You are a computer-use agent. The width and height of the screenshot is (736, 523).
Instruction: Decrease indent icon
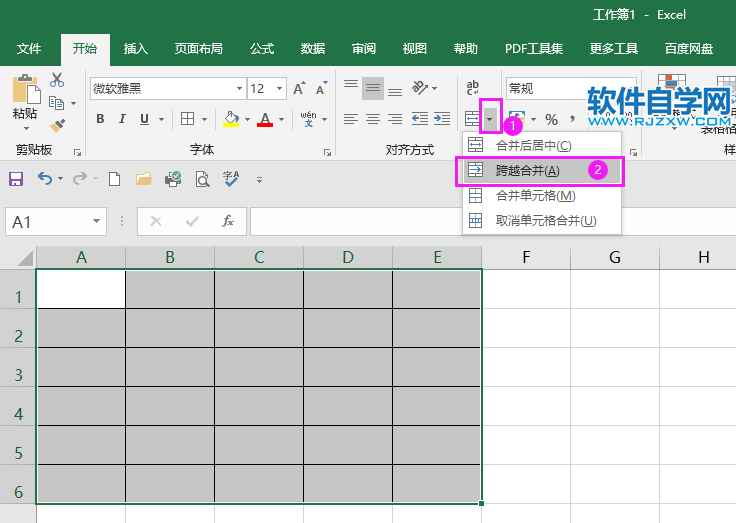420,119
